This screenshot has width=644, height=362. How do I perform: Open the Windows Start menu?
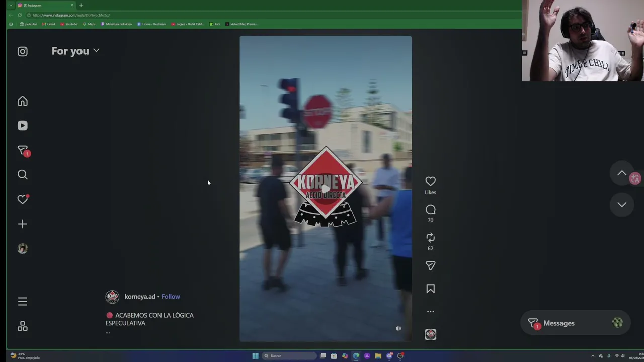pyautogui.click(x=255, y=356)
